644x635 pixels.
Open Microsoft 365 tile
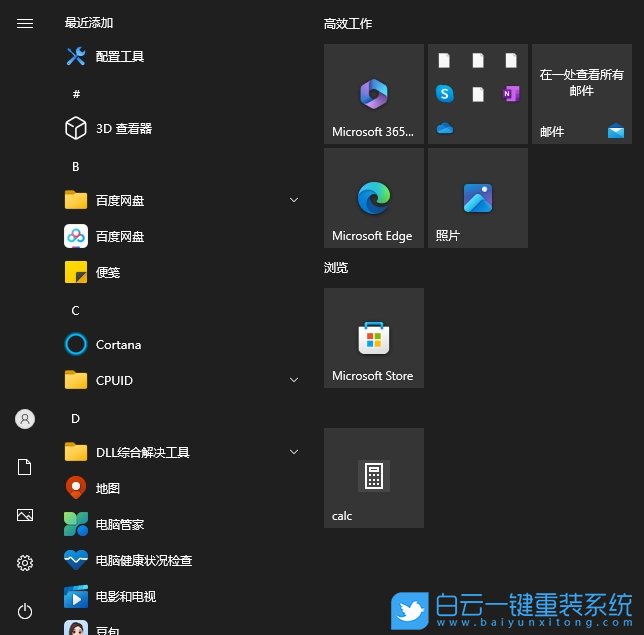374,94
